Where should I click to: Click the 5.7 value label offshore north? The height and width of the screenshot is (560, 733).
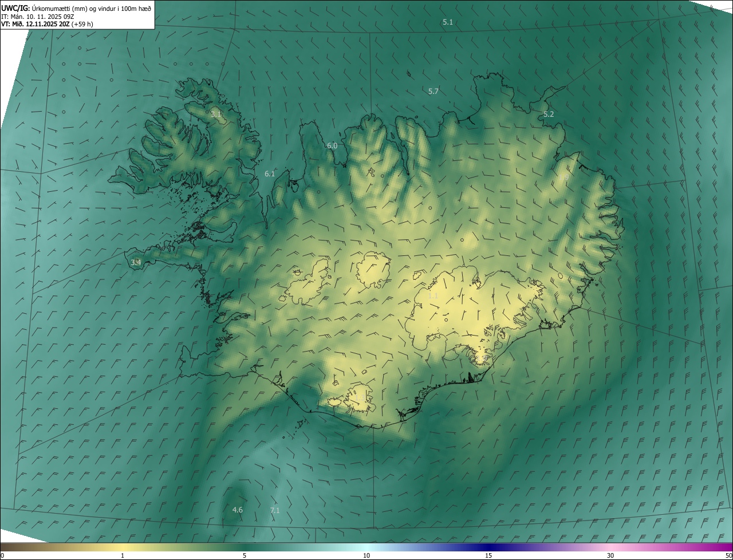coord(434,91)
